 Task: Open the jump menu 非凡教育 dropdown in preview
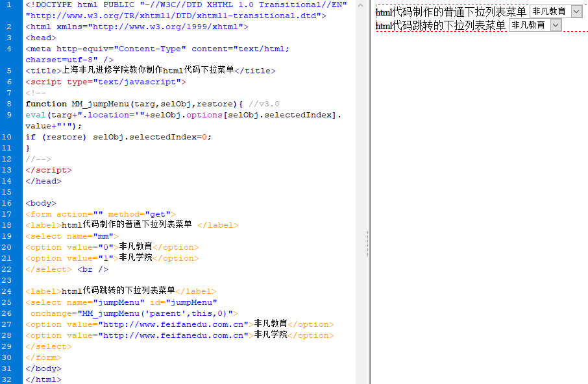pos(535,25)
